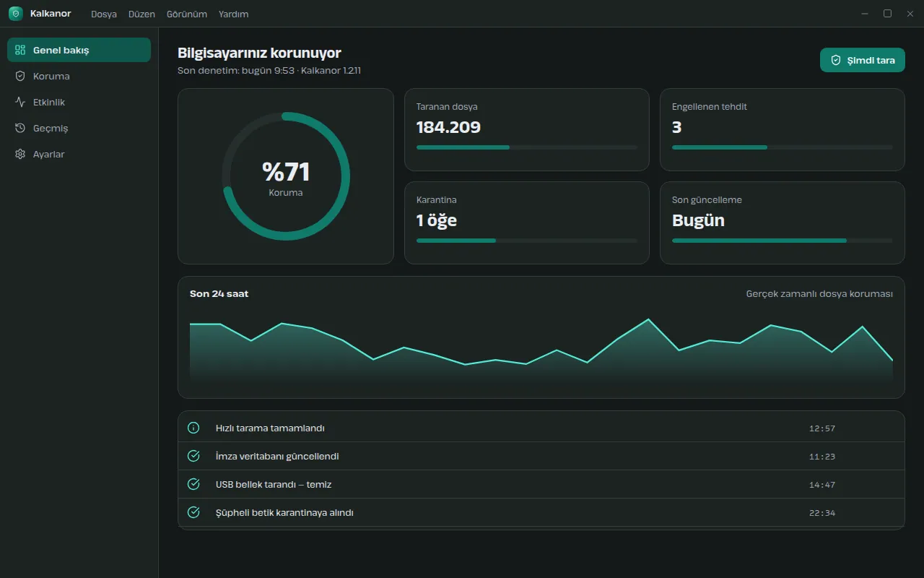Select the 'İmza veritabanı güncellendi' log entry
The width and height of the screenshot is (924, 578).
click(541, 456)
